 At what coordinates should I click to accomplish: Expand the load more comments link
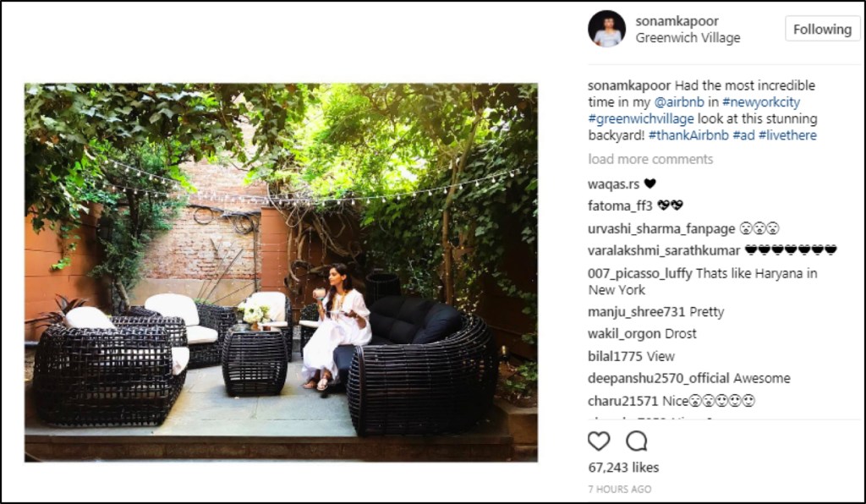pyautogui.click(x=650, y=159)
